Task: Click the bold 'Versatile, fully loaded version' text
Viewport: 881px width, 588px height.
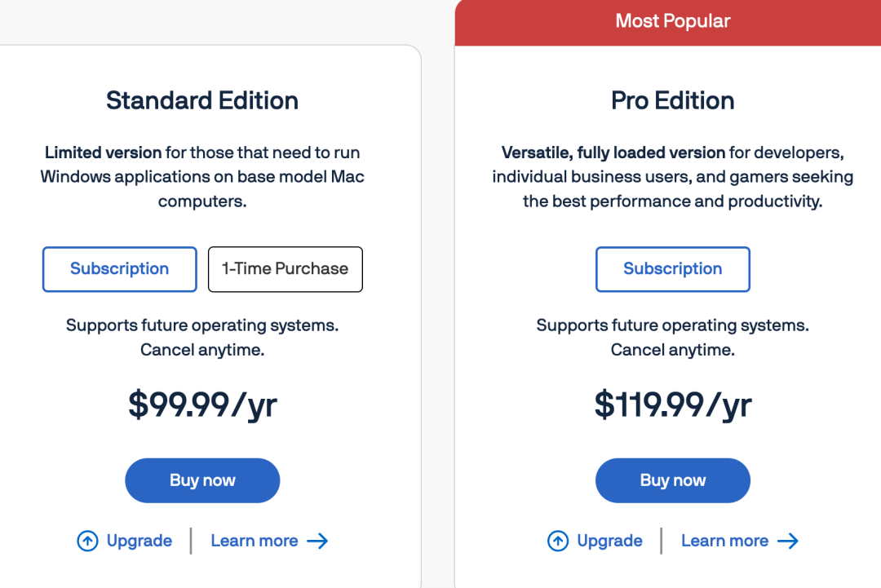Action: coord(613,153)
